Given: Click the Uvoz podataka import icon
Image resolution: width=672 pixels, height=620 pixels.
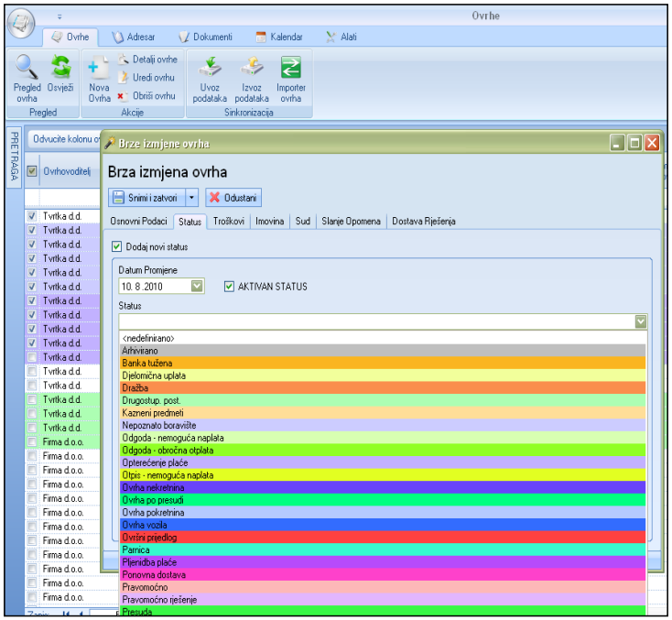Looking at the screenshot, I should 210,68.
